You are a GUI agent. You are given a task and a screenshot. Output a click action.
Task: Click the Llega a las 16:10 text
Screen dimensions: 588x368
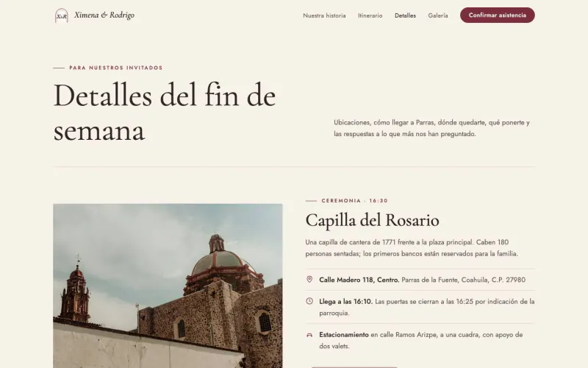tap(345, 302)
